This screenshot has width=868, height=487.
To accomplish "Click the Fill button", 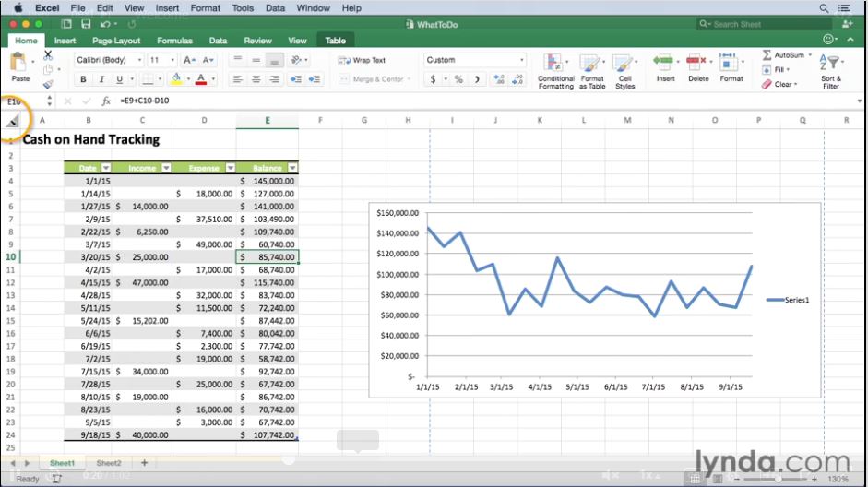I will [775, 70].
